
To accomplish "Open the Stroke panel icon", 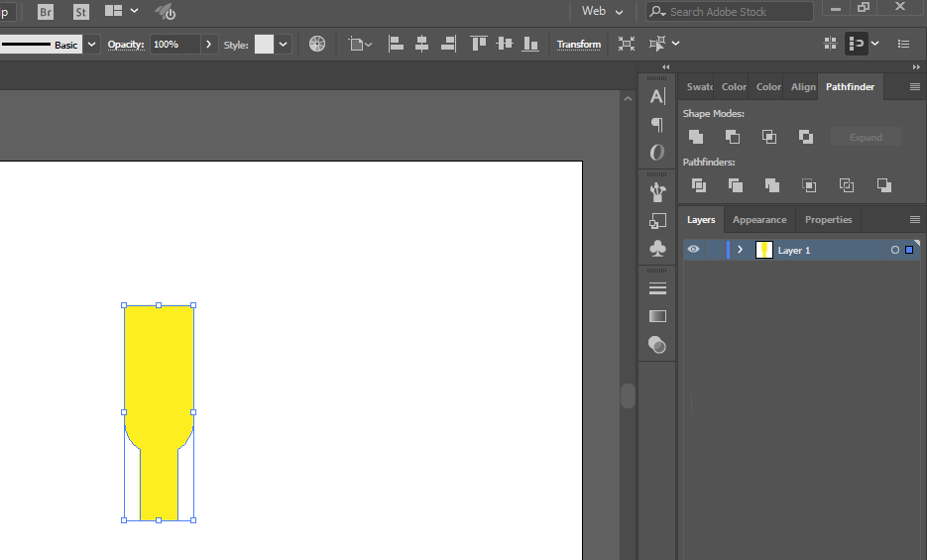I will point(657,288).
